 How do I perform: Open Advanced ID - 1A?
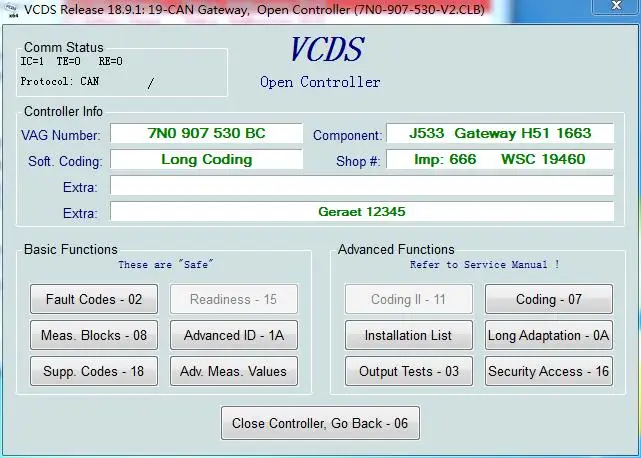pos(234,335)
